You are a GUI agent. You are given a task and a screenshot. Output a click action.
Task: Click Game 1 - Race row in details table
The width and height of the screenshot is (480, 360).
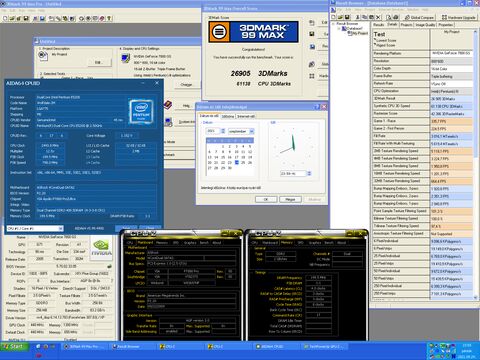(x=422, y=121)
